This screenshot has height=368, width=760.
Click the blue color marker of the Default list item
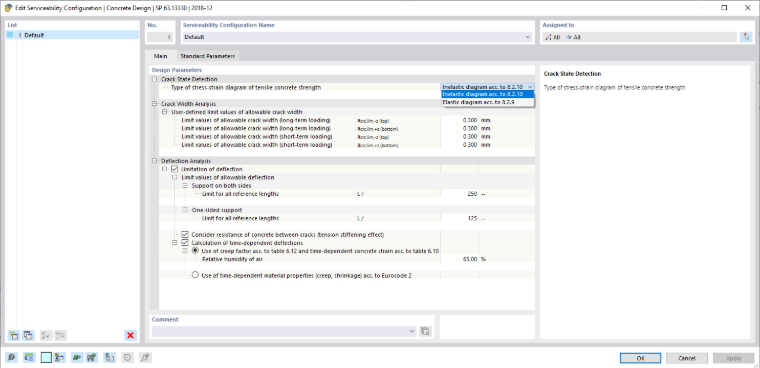tap(10, 35)
